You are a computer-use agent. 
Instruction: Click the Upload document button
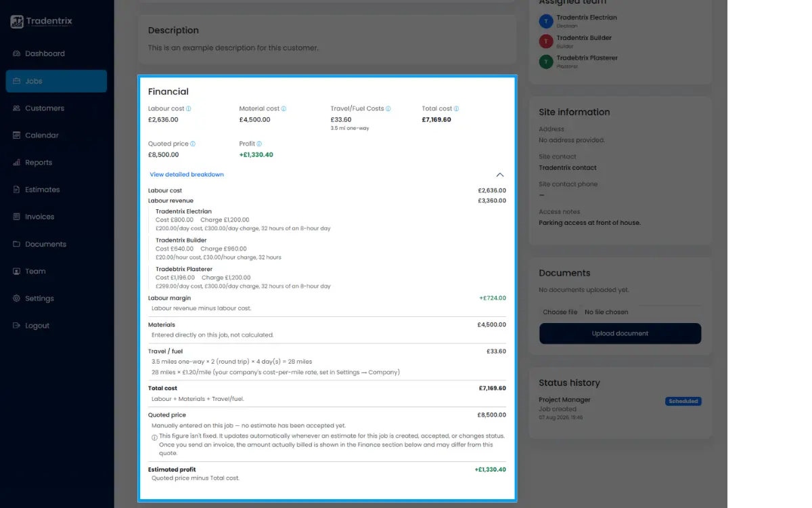tap(620, 333)
